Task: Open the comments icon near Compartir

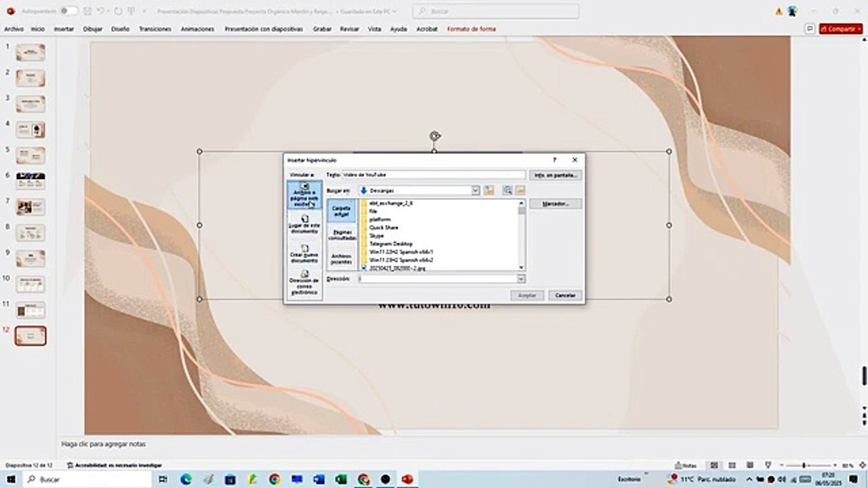Action: [809, 29]
